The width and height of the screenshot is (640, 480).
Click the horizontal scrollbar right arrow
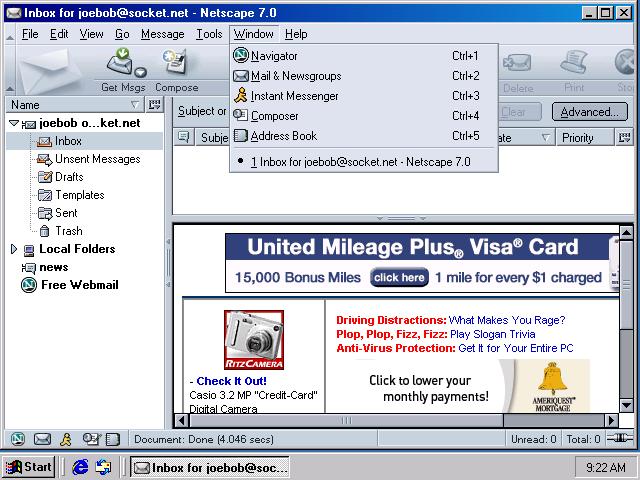611,420
